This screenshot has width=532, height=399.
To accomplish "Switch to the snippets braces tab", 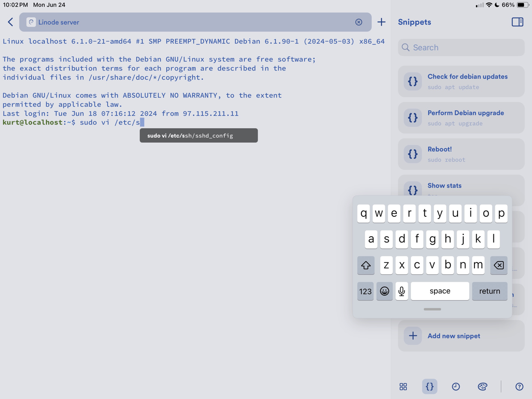I will [430, 387].
